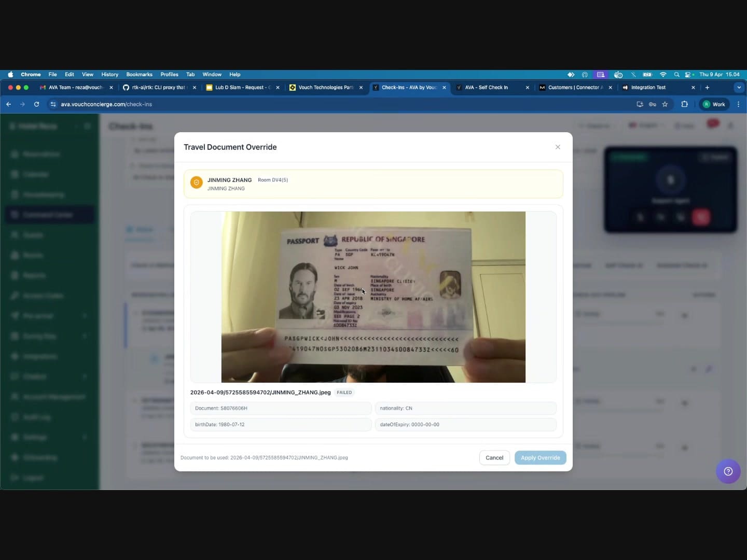Click the browser extensions puzzle icon
The height and width of the screenshot is (560, 747).
(684, 104)
